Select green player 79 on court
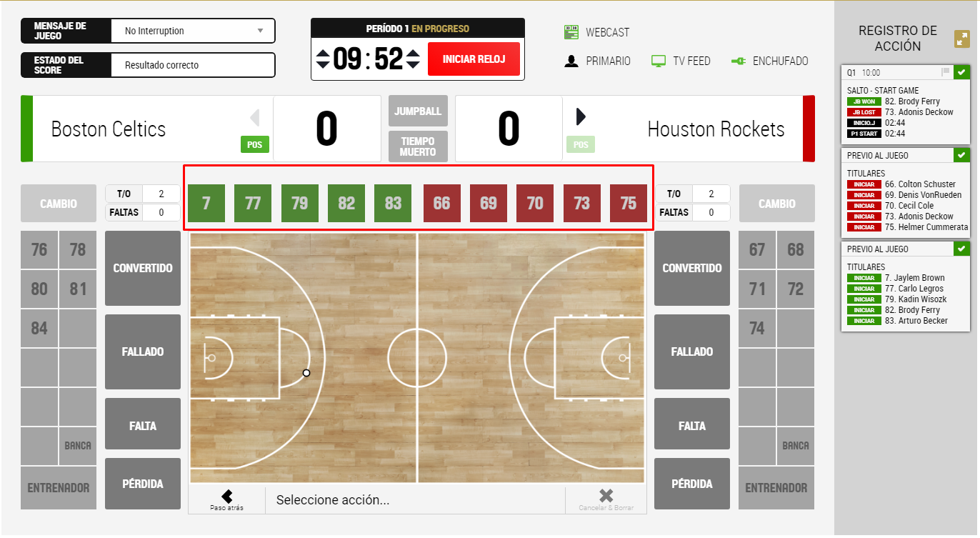 (300, 203)
